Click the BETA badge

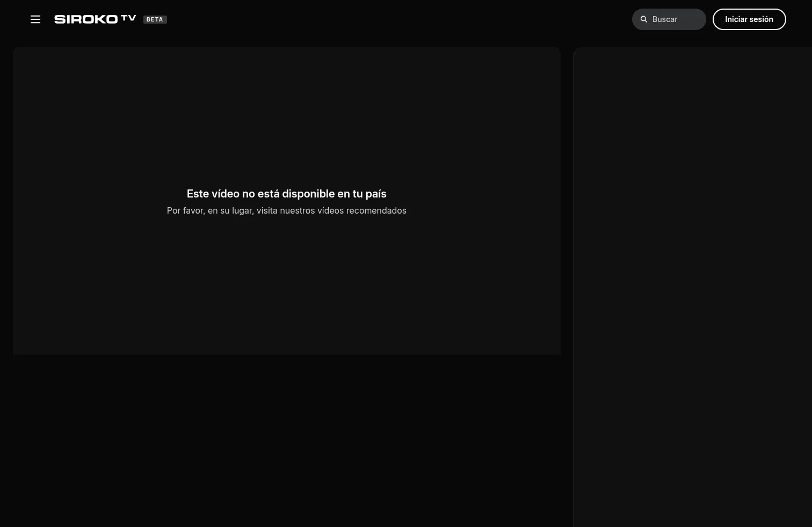coord(155,19)
